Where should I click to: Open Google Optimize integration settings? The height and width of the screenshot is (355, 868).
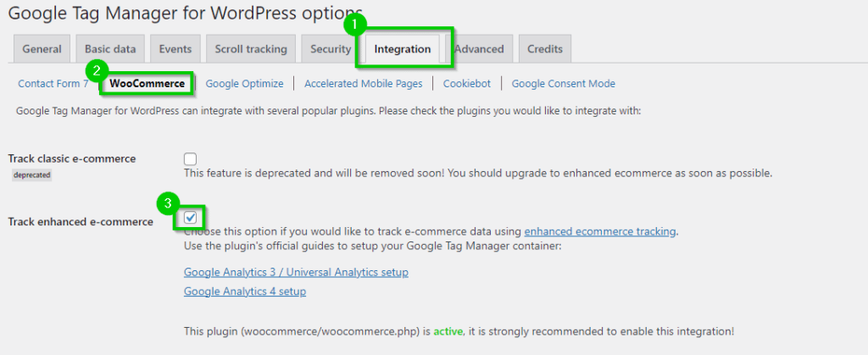click(245, 84)
